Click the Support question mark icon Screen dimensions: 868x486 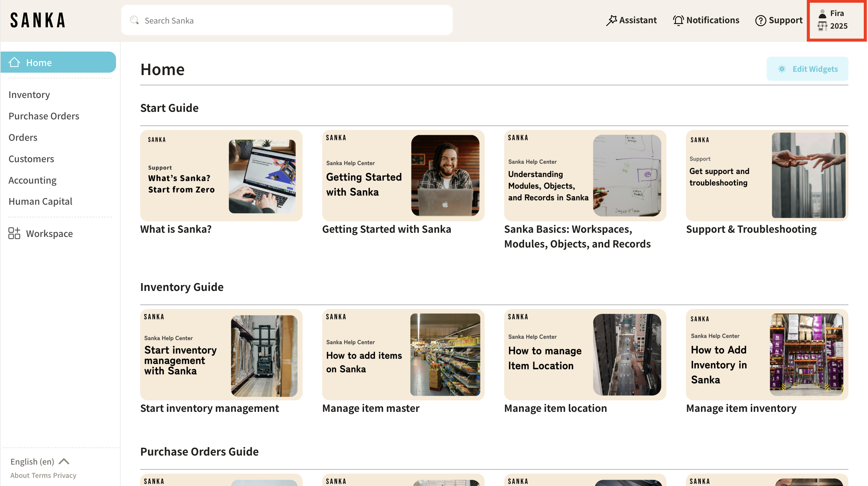760,20
